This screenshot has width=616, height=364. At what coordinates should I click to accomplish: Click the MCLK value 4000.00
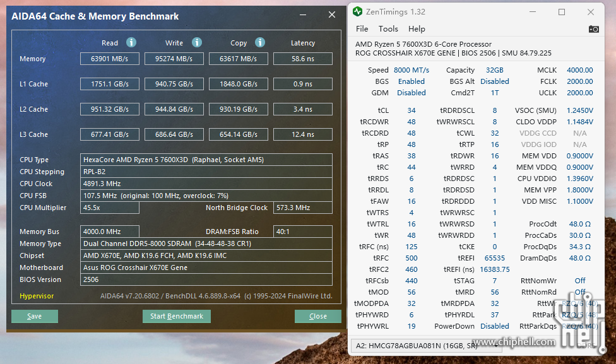580,70
